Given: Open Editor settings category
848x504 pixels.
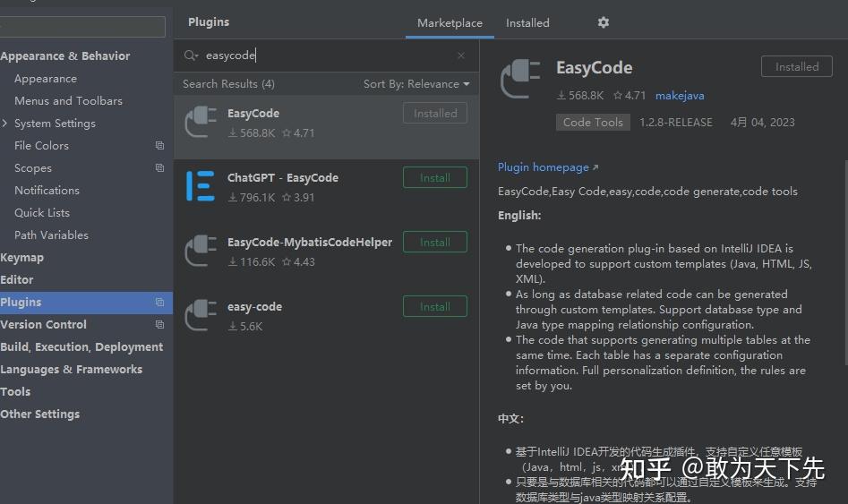Looking at the screenshot, I should (x=17, y=279).
